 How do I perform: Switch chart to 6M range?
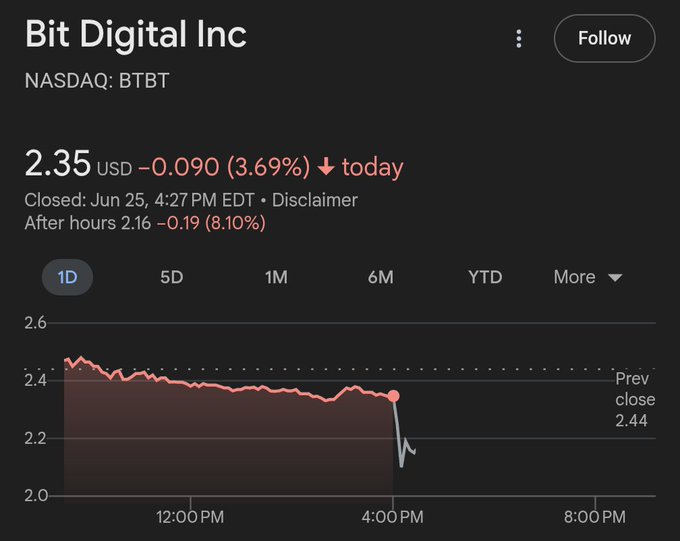380,277
